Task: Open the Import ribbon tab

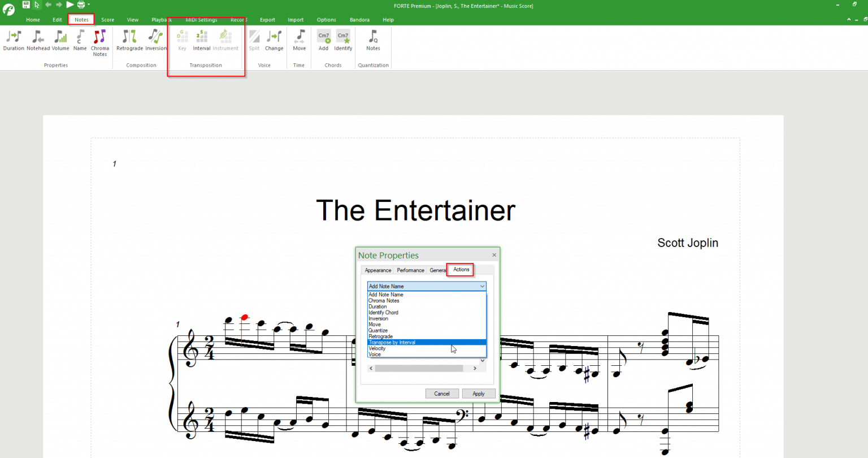Action: tap(296, 20)
